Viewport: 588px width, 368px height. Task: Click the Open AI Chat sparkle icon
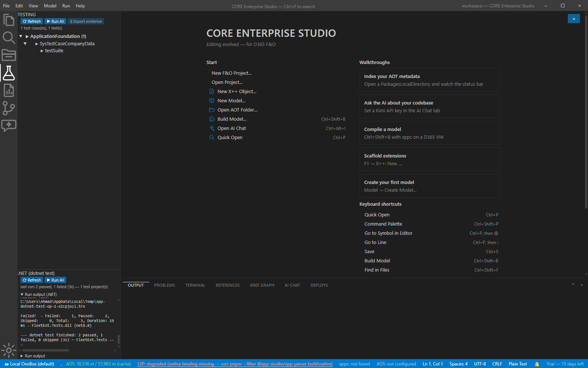tap(212, 128)
